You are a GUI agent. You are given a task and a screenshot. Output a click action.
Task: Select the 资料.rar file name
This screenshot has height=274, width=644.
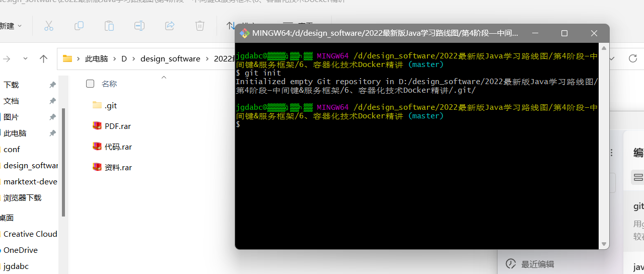pyautogui.click(x=118, y=167)
